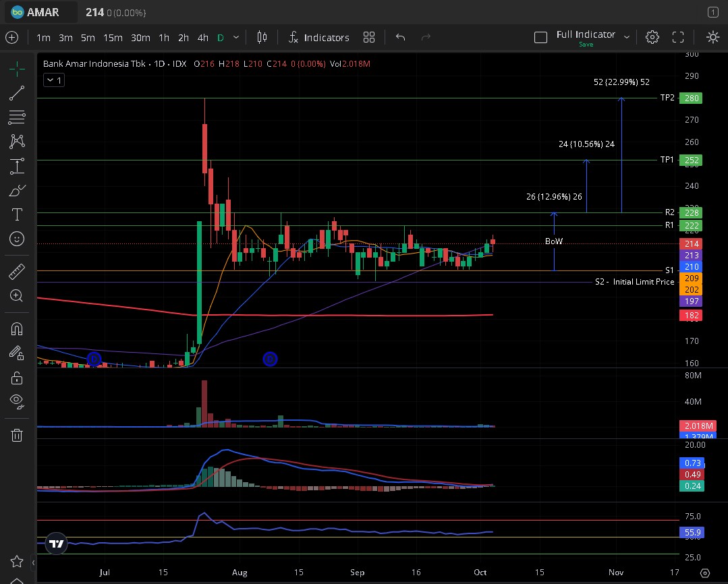Select the trend line drawing tool
This screenshot has height=584, width=728.
click(x=18, y=93)
